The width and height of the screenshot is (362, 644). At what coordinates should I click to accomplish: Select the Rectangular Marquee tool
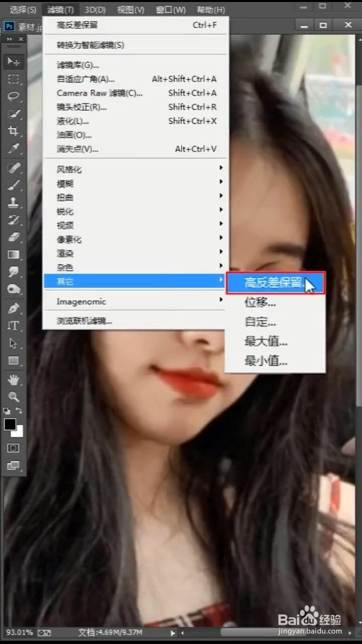pyautogui.click(x=14, y=79)
